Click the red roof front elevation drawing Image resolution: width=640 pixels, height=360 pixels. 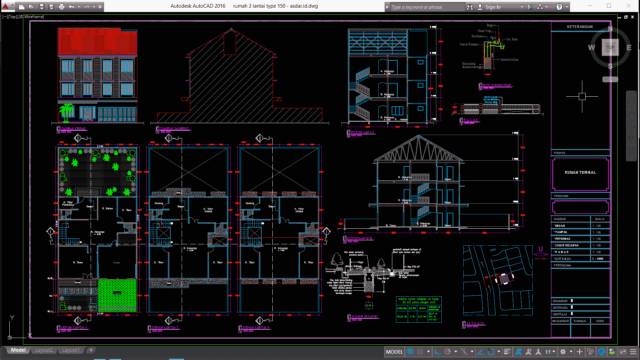[98, 75]
